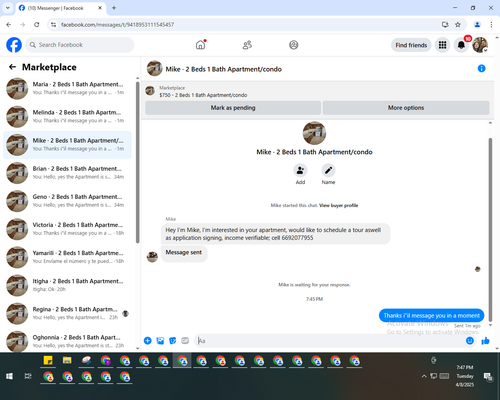Open Windows Start menu
The image size is (500, 400).
9,376
